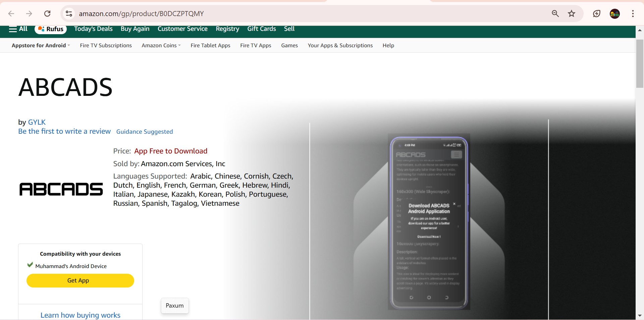Bookmark this page with the star icon
This screenshot has height=320, width=644.
572,14
